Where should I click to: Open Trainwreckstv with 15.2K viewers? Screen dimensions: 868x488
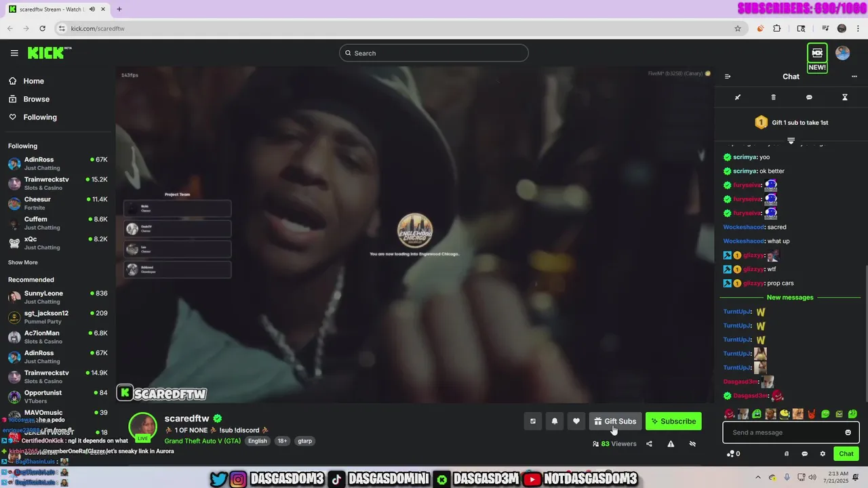click(58, 183)
